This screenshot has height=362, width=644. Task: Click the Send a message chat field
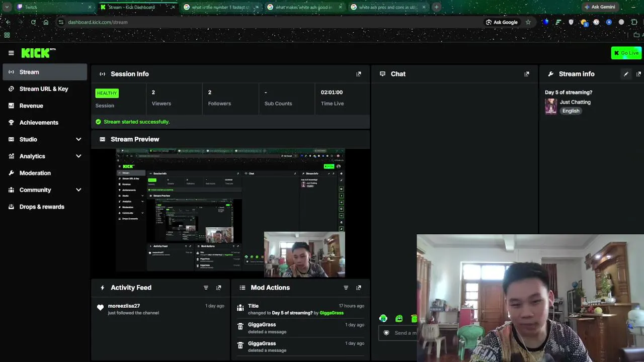coord(397,333)
